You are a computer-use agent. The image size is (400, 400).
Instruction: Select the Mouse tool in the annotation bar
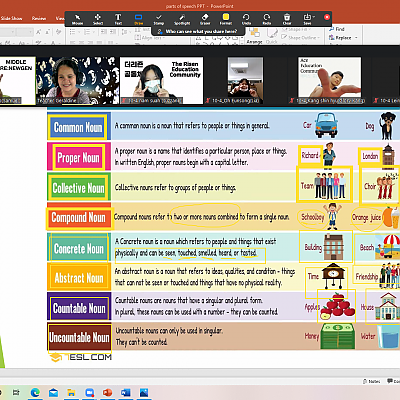point(77,19)
